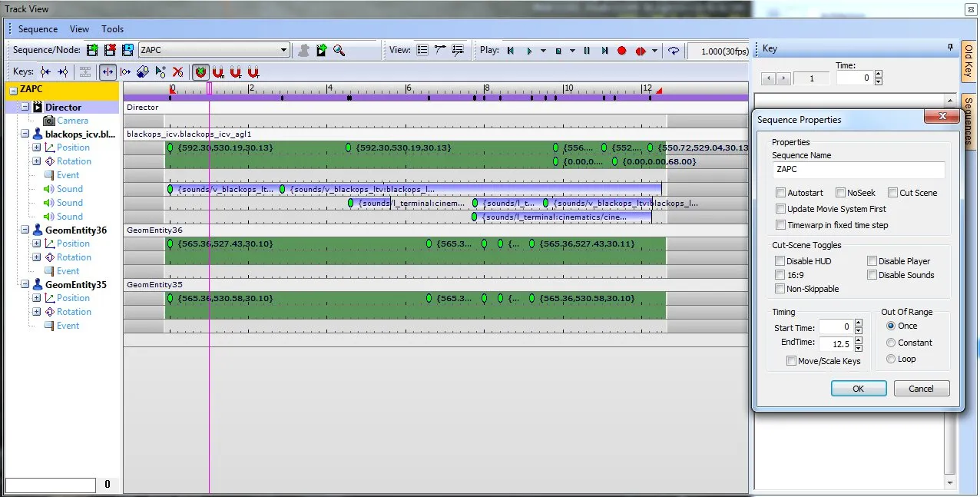Click the magnifier find node icon
Viewport: 980px width, 497px height.
pos(339,50)
